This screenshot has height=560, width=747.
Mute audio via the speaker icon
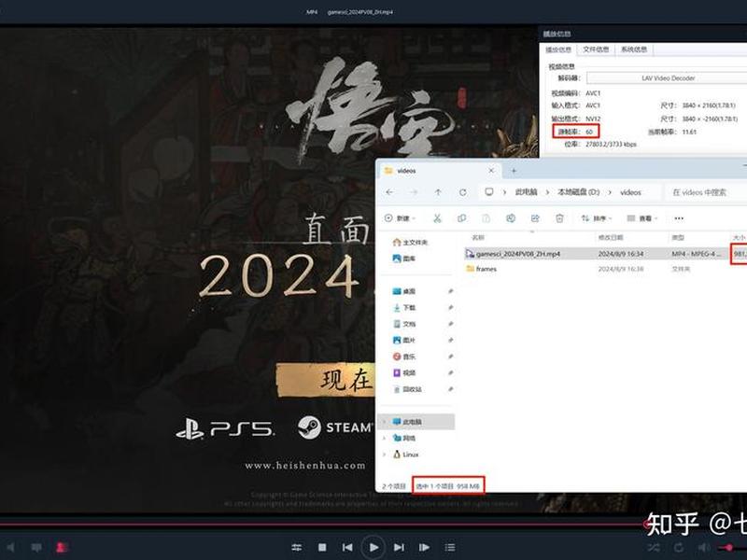pyautogui.click(x=703, y=548)
